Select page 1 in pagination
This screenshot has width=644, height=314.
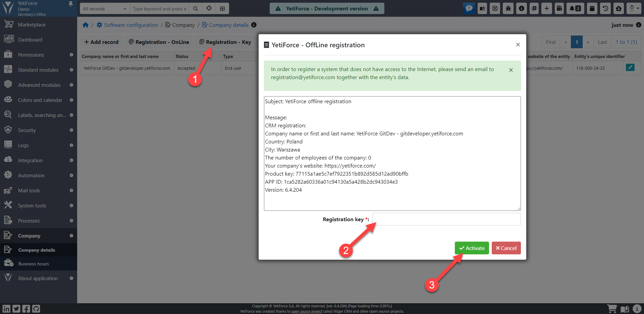(x=577, y=42)
